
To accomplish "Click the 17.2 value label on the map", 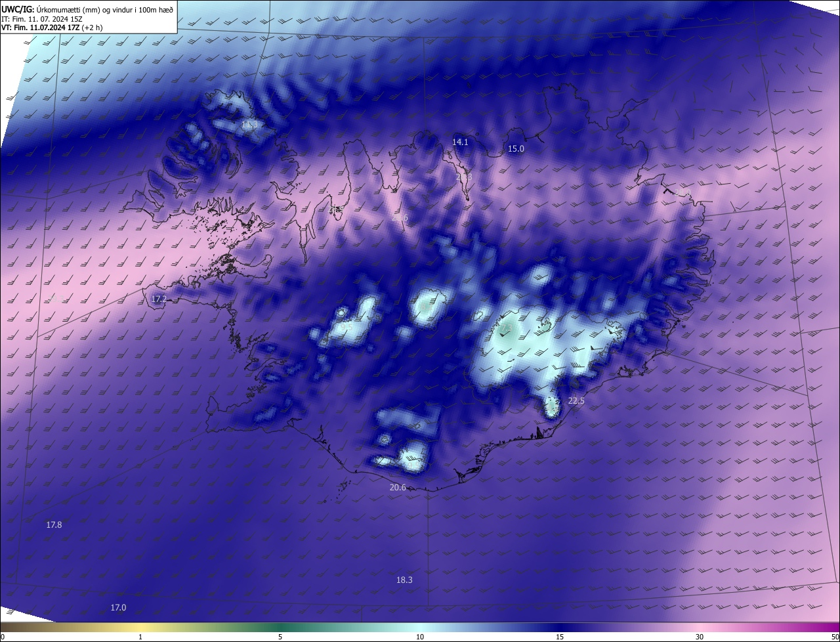I will (x=159, y=299).
